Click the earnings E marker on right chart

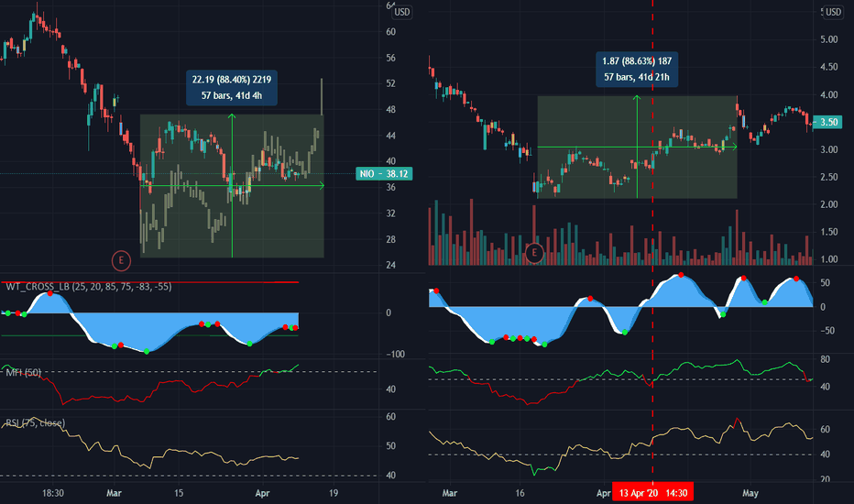pos(534,253)
